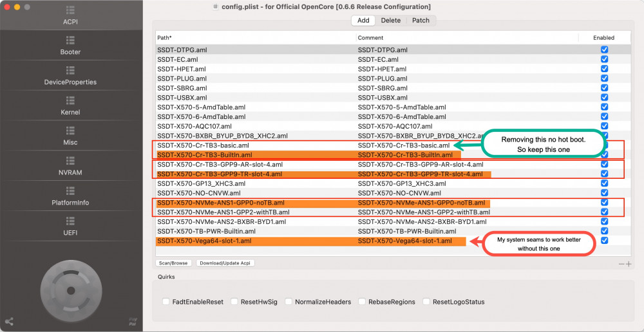This screenshot has height=332, width=644.
Task: Select the SSDT-HPET.aml row
Action: [x=258, y=69]
